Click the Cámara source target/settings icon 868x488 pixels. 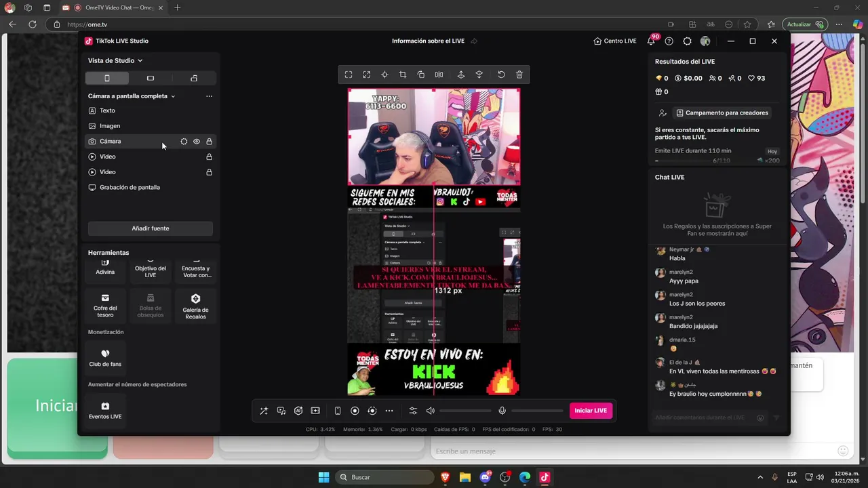[x=184, y=142]
